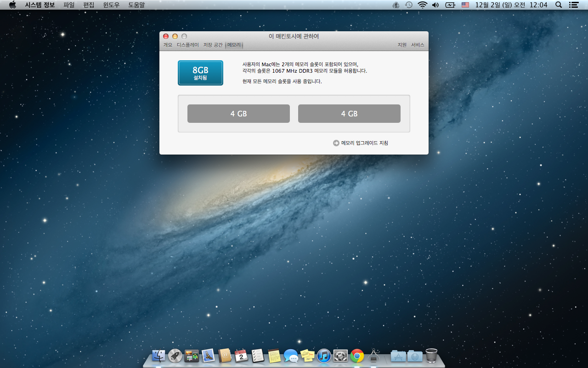Image resolution: width=588 pixels, height=368 pixels.
Task: Open the Launchpad icon in the Dock
Action: click(x=175, y=356)
